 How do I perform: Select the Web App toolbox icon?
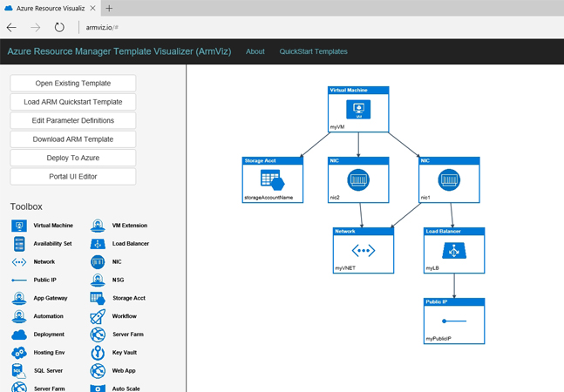pos(98,371)
